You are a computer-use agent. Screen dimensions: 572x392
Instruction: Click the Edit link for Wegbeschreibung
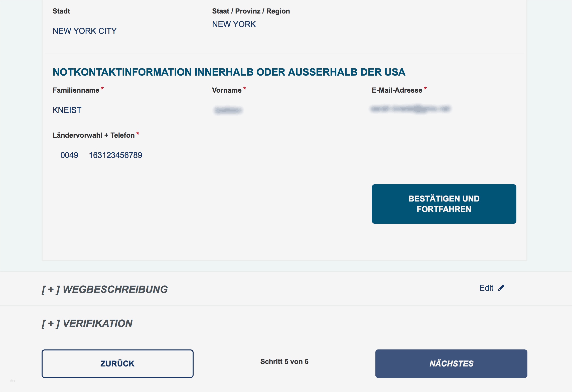tap(486, 288)
